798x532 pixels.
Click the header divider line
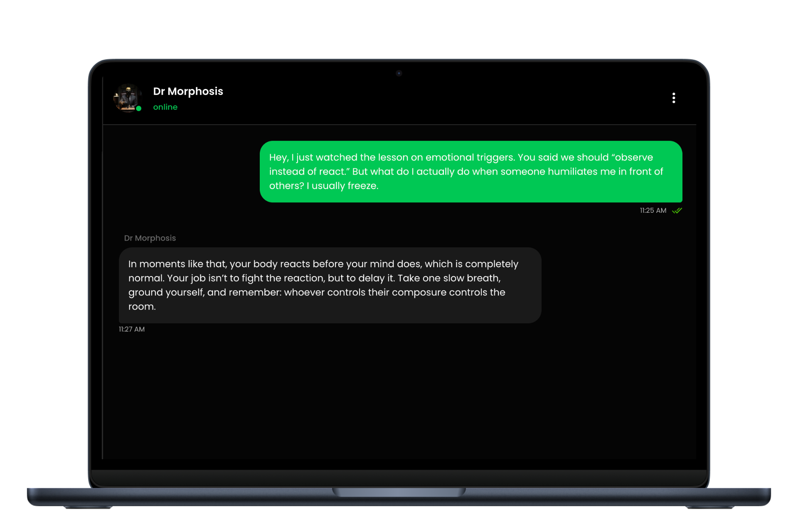pos(399,125)
